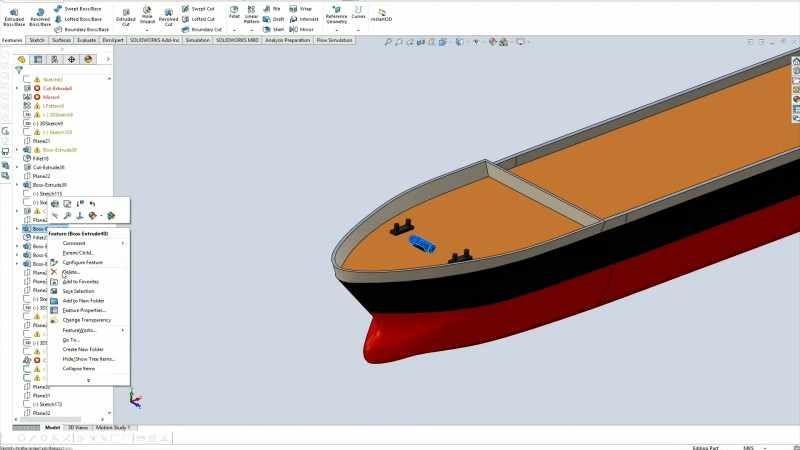Choose the Revolved Cut tool
The image size is (800, 450).
point(168,17)
